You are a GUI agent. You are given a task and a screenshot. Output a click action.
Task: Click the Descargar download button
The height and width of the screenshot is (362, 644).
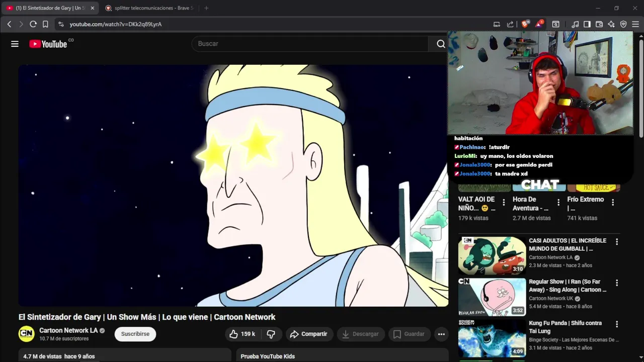pyautogui.click(x=360, y=334)
